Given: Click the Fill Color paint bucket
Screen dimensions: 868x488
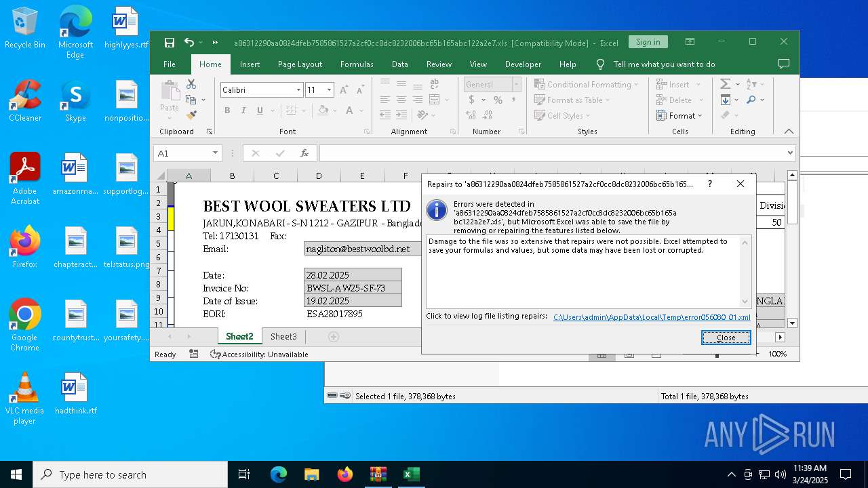Looking at the screenshot, I should (x=323, y=110).
